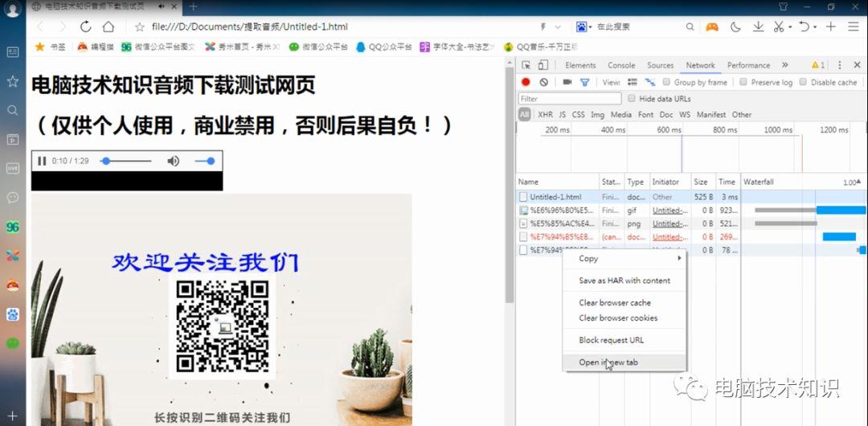Adjust the audio volume slider
868x426 pixels.
[x=204, y=162]
